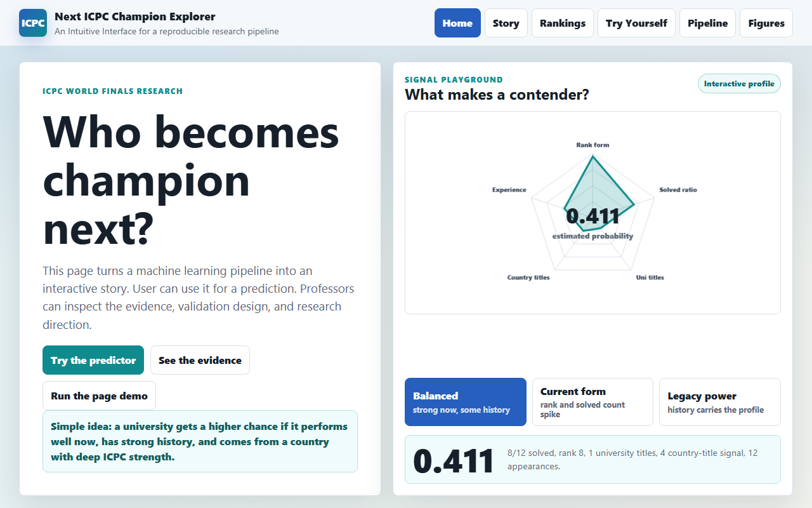Select the Current form profile preset

click(593, 402)
